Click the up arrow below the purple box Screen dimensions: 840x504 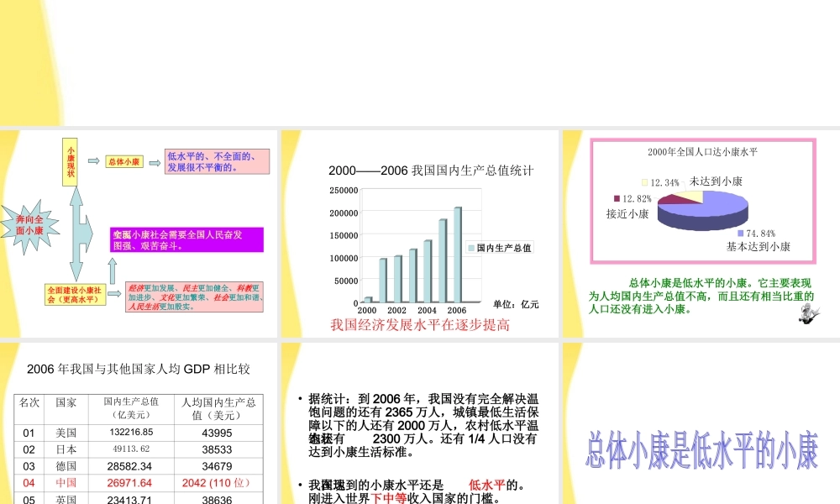click(x=113, y=271)
